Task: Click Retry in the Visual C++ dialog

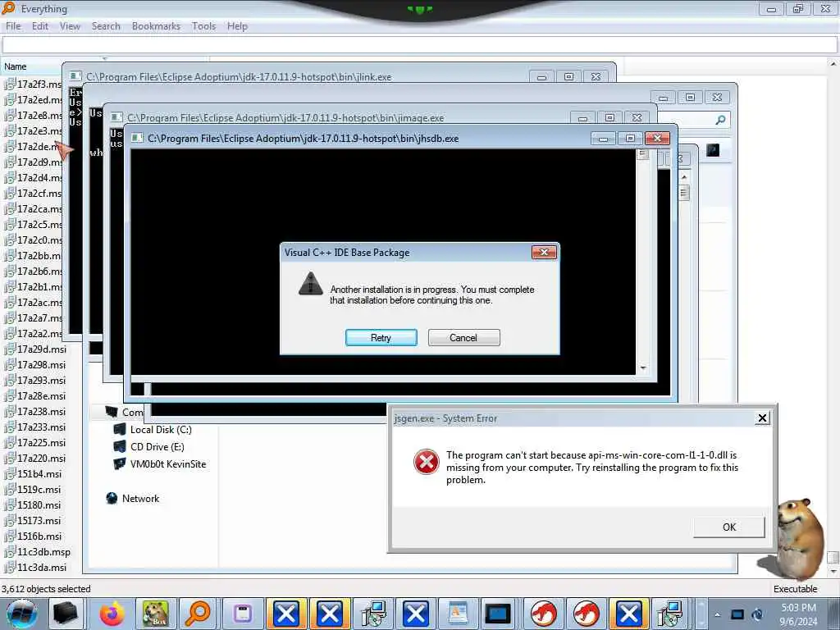Action: (x=381, y=337)
